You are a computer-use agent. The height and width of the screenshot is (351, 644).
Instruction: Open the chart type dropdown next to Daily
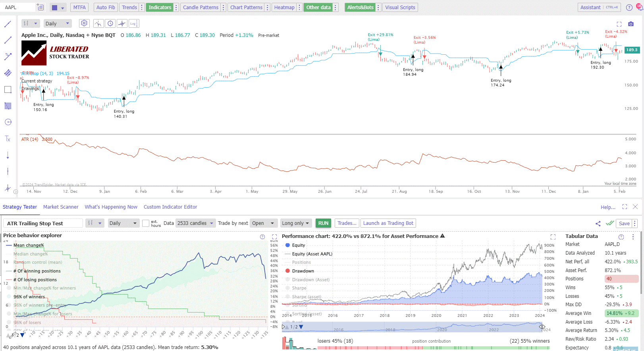coord(31,23)
